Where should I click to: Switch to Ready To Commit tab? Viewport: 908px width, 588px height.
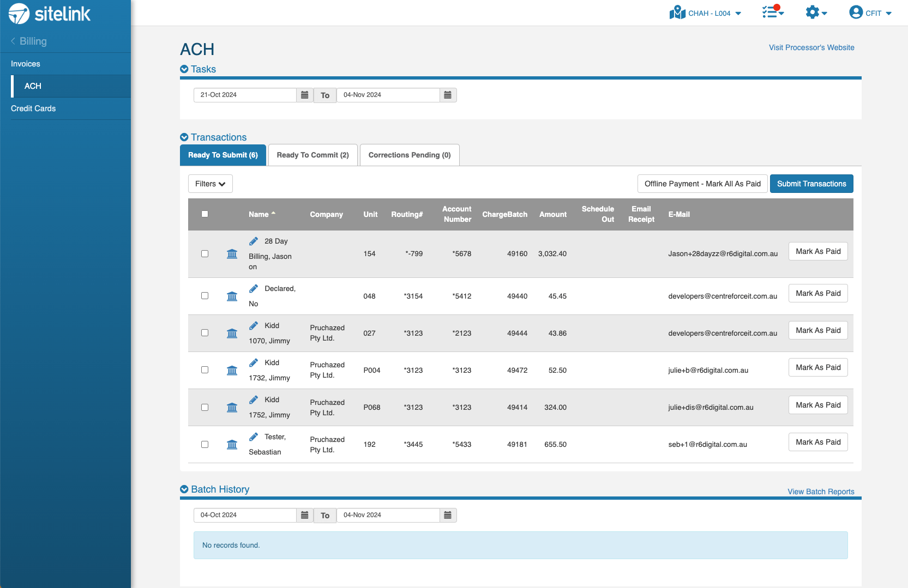[x=312, y=155]
